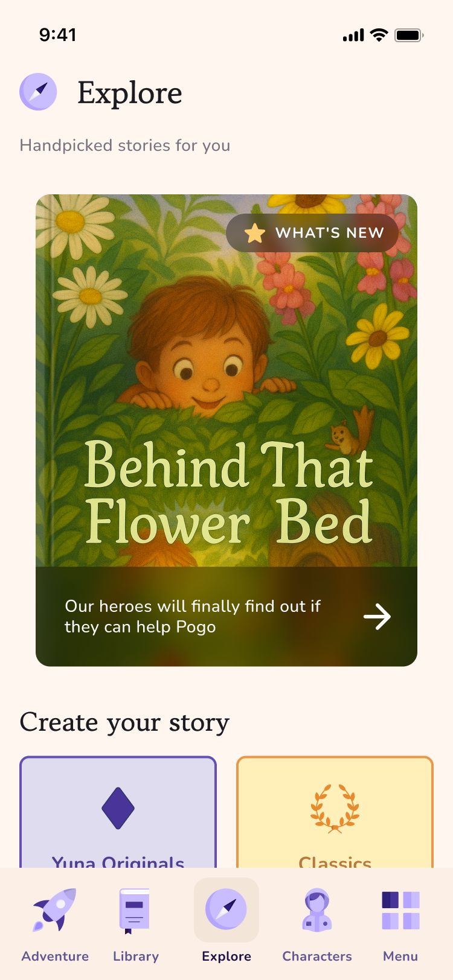Tap the compass icon beside Explore heading

point(38,92)
